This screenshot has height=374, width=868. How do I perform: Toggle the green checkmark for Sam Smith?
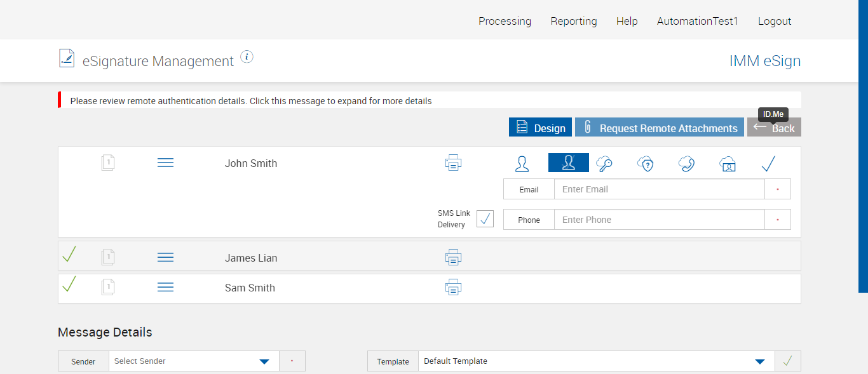(69, 285)
